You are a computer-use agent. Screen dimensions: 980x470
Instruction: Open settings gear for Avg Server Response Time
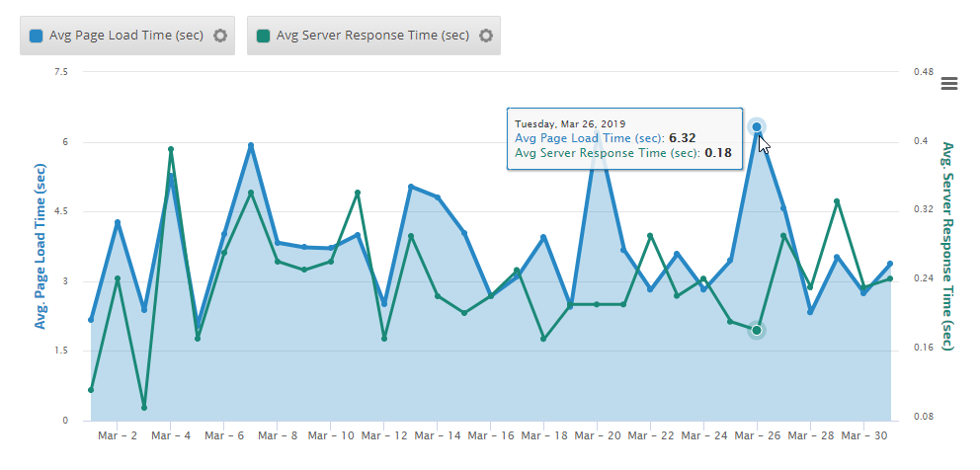coord(486,36)
